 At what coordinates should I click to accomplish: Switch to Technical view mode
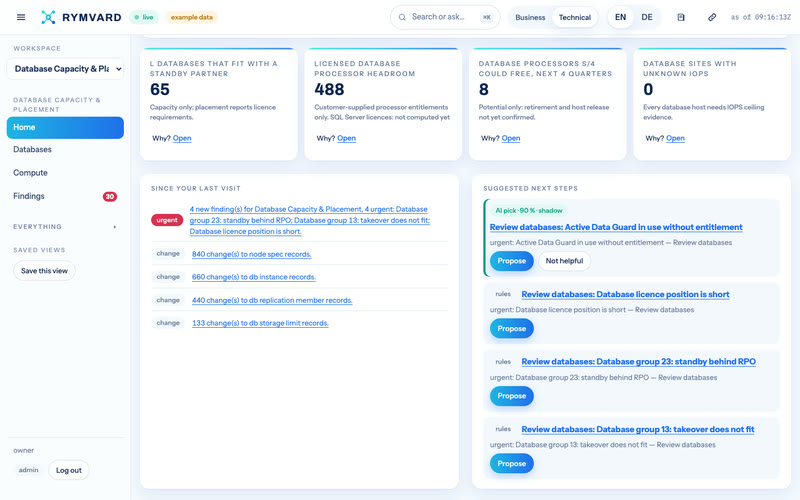pos(574,17)
